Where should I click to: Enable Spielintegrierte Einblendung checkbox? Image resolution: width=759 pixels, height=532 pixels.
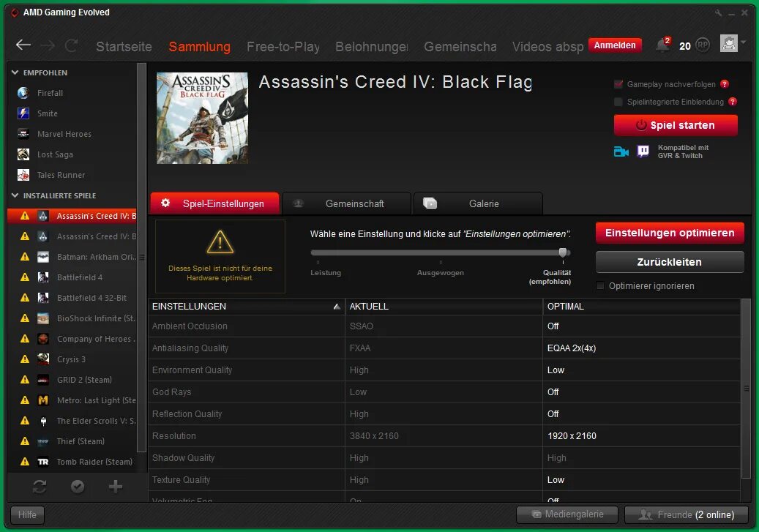click(x=618, y=102)
